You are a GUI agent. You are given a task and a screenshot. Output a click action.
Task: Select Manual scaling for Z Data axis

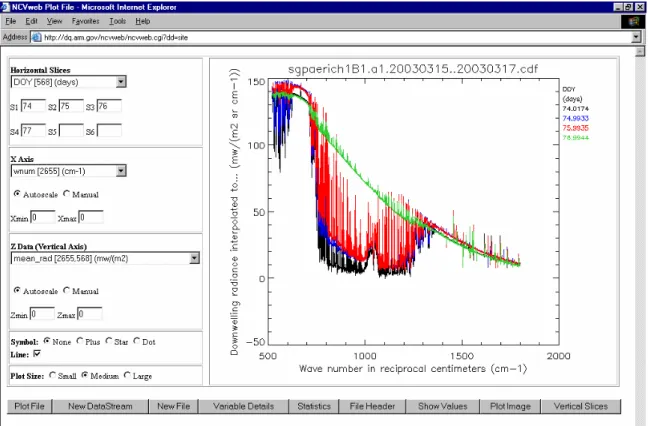(x=67, y=290)
